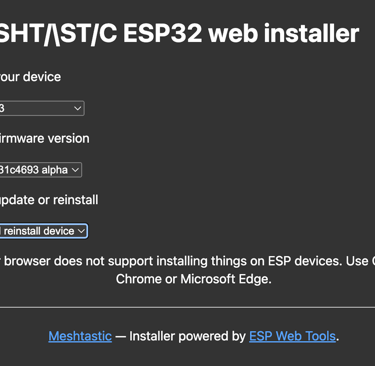Click the browser does not support warning text
This screenshot has height=366, width=375.
click(187, 261)
